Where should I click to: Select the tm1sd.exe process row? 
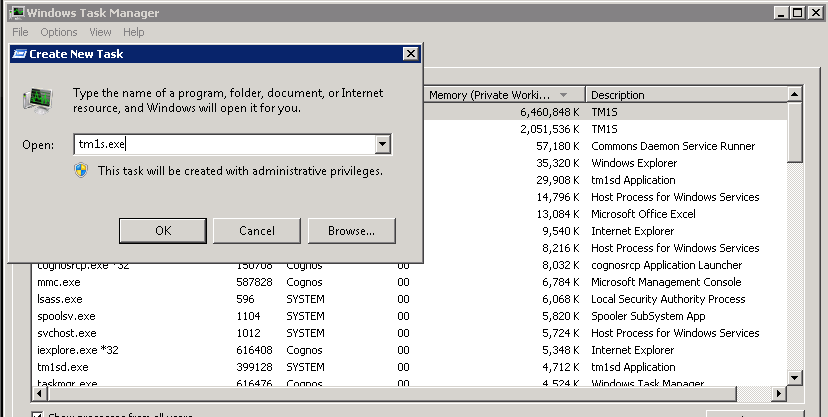(x=409, y=367)
